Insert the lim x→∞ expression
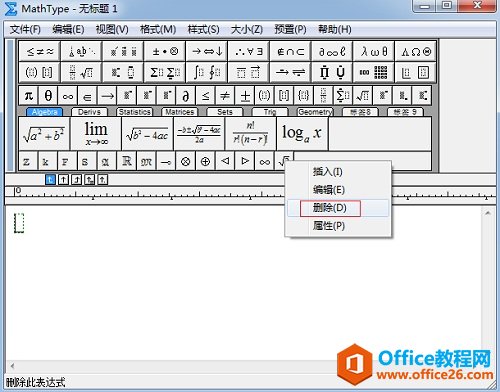 [x=96, y=134]
